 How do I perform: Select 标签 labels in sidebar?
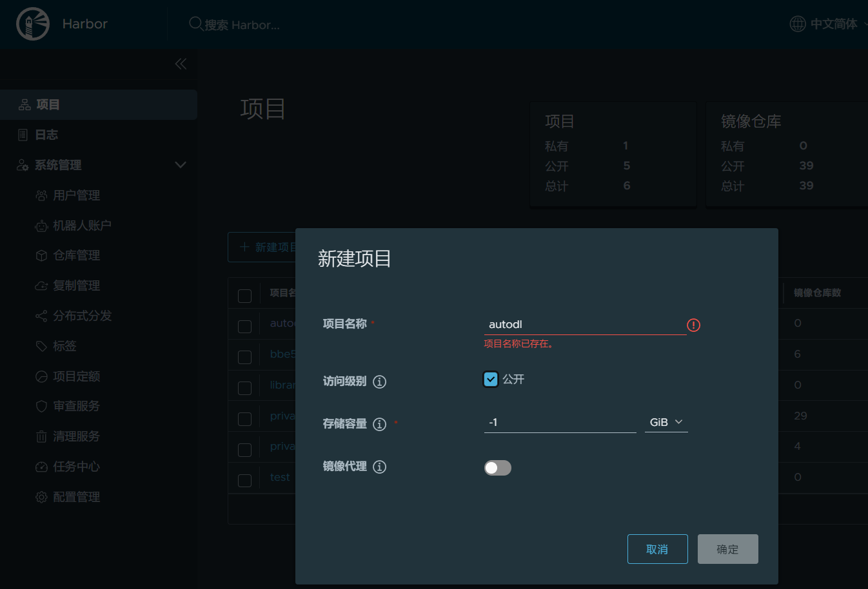pyautogui.click(x=64, y=346)
